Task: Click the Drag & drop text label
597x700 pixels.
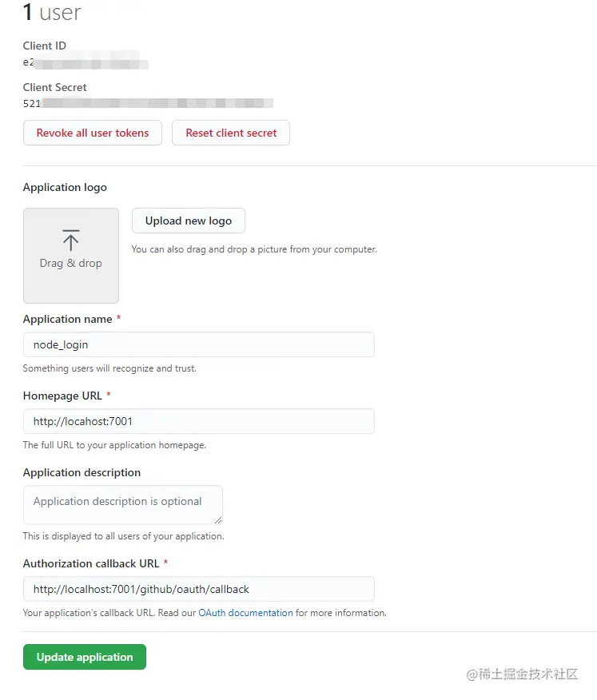Action: click(71, 264)
